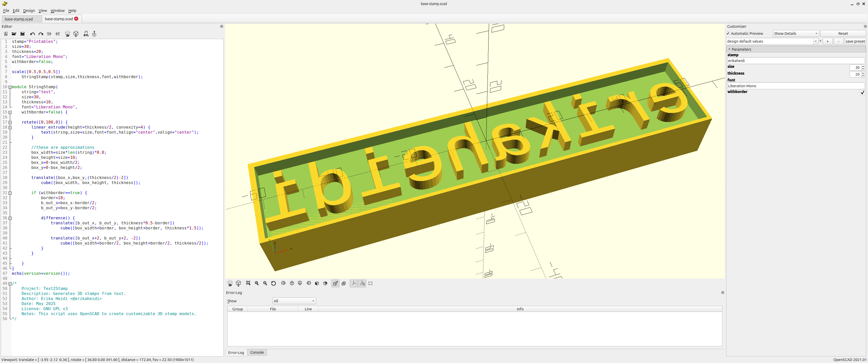The height and width of the screenshot is (363, 868).
Task: Zoom out using the viewer toolbar magnifier
Action: (x=265, y=283)
